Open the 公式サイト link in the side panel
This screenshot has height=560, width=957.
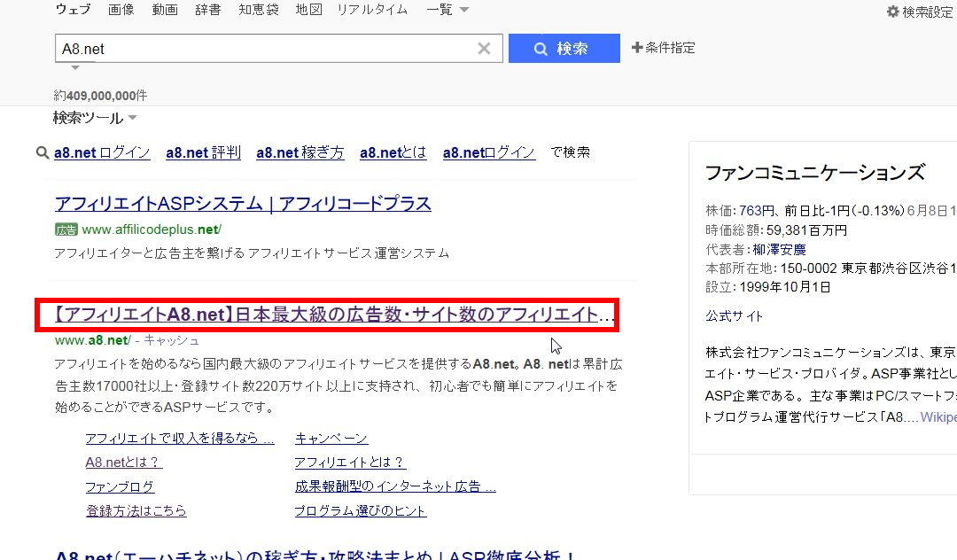pos(735,316)
